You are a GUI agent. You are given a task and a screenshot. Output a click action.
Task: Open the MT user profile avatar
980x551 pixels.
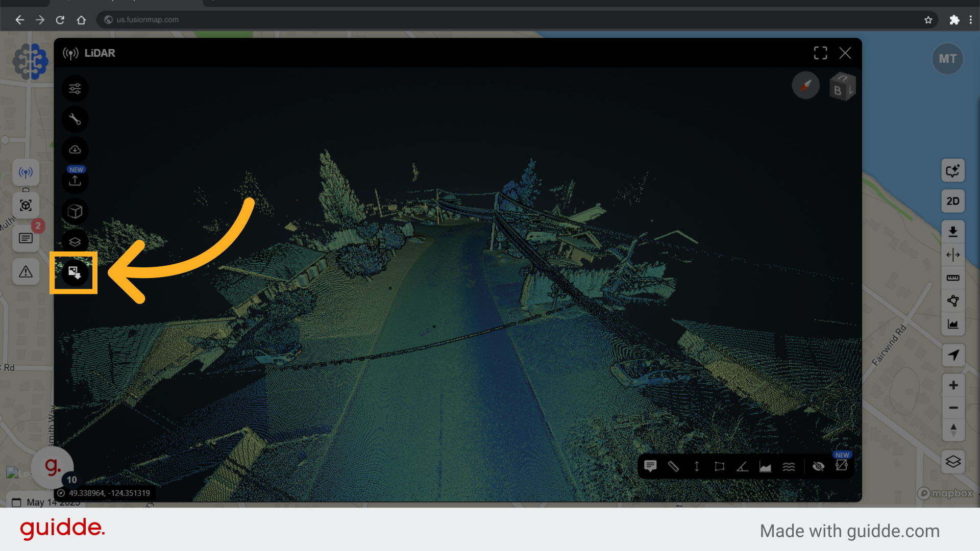point(947,59)
